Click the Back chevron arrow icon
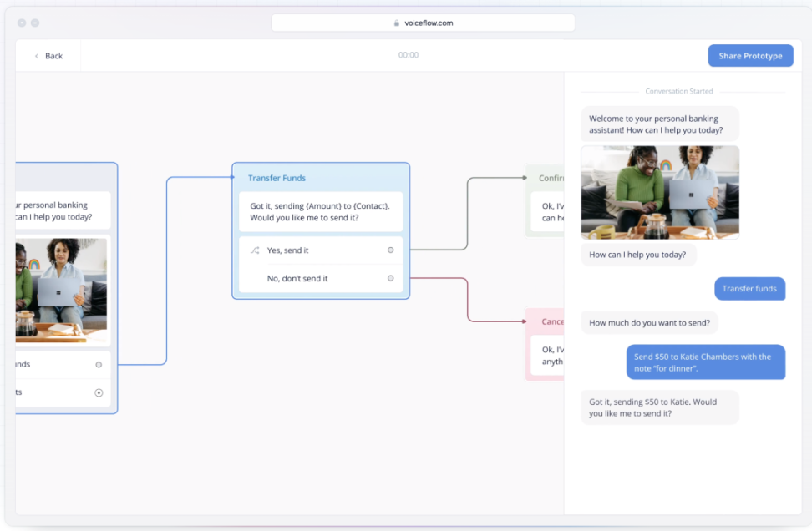 coord(37,56)
